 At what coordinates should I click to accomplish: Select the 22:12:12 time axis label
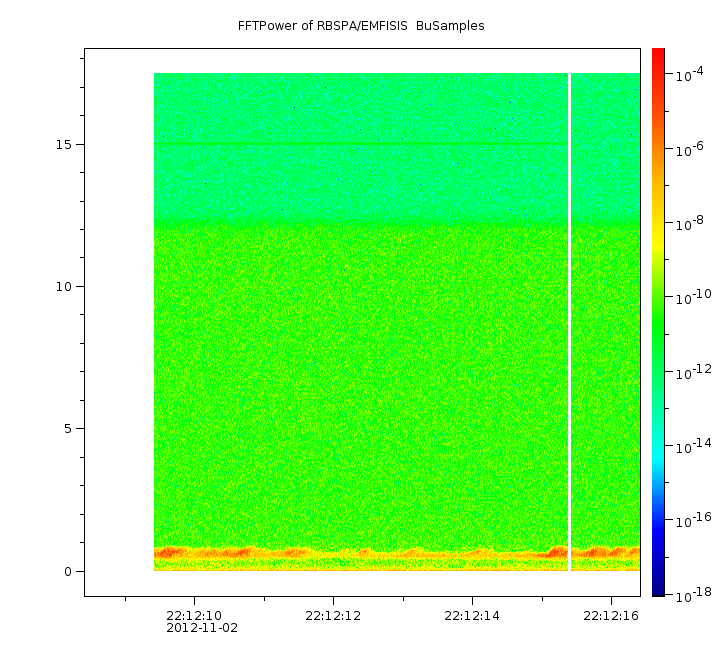[333, 615]
